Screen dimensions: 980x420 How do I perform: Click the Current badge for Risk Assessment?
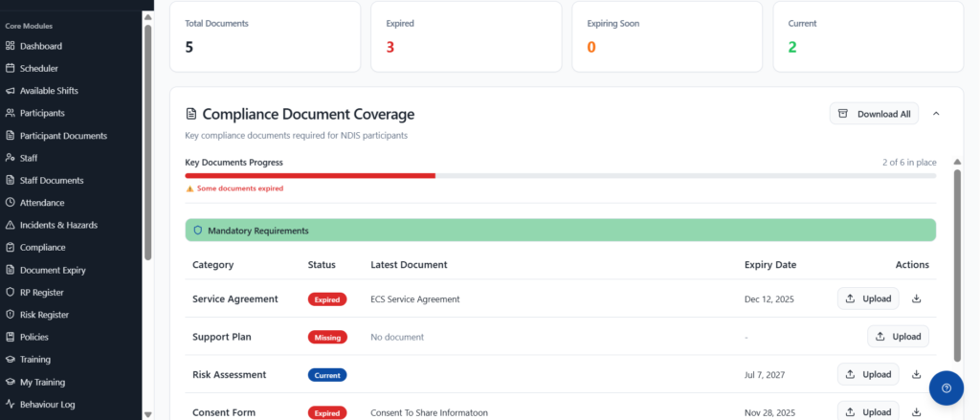pos(327,375)
